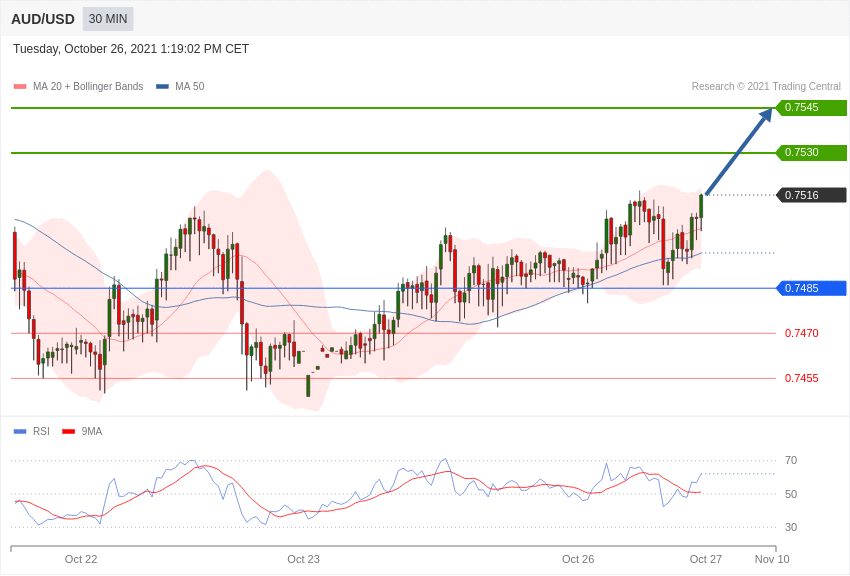Image resolution: width=850 pixels, height=576 pixels.
Task: Click the date line 'Tuesday, October 26, 2021 1:19:02 PM CET'
Action: pos(131,49)
